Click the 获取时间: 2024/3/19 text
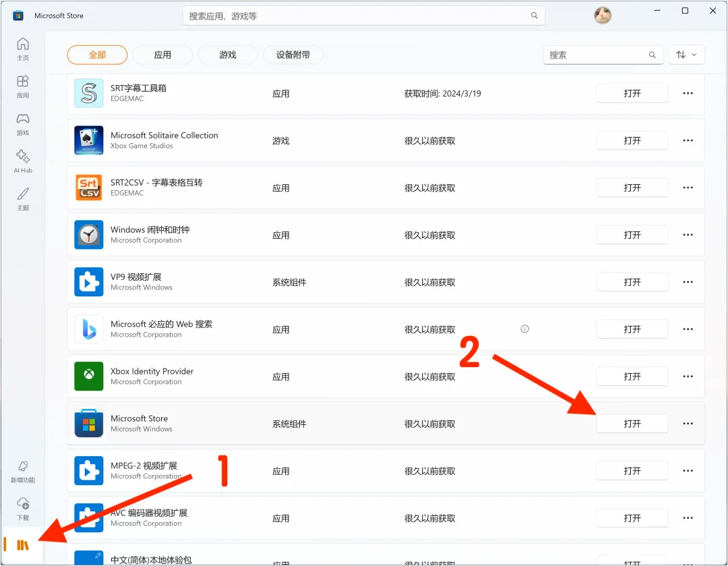 442,93
